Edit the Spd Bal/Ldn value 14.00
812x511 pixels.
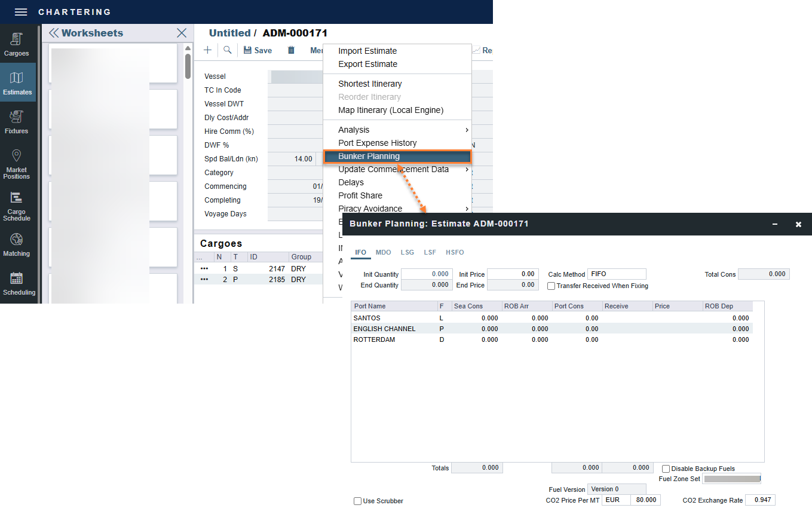coord(292,159)
